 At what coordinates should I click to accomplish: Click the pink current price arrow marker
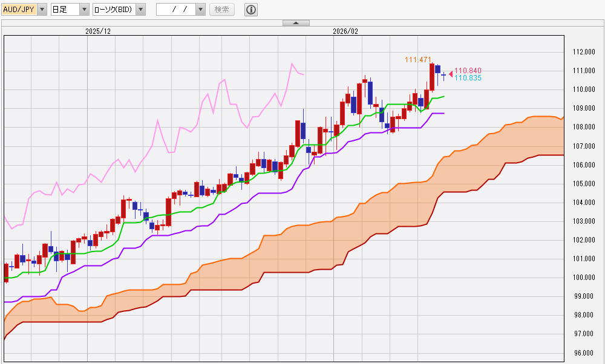click(x=450, y=74)
